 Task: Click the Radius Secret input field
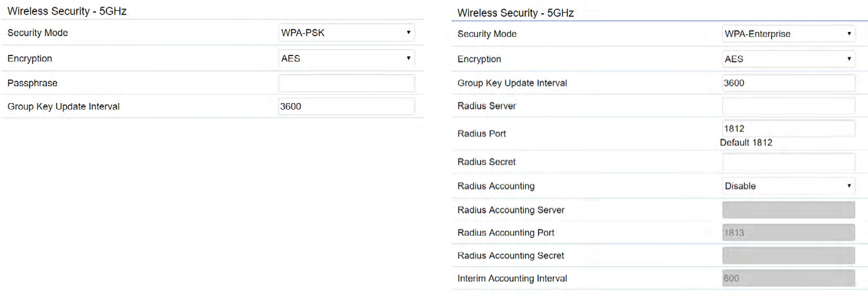(788, 162)
